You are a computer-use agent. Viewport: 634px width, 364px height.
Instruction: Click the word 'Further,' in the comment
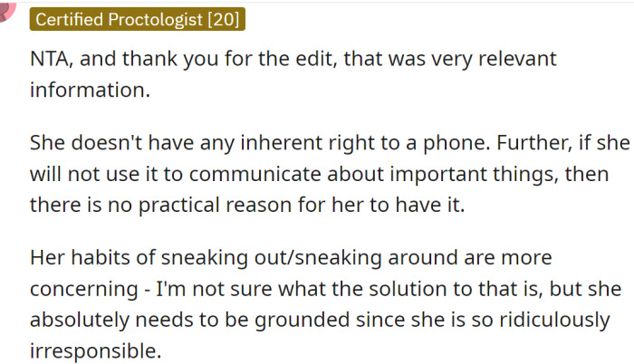coord(534,142)
